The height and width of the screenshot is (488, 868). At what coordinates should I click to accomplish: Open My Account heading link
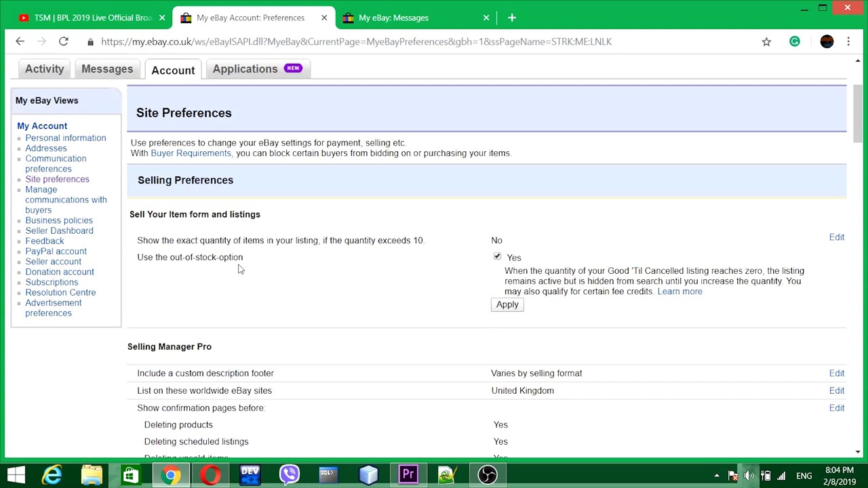(42, 126)
